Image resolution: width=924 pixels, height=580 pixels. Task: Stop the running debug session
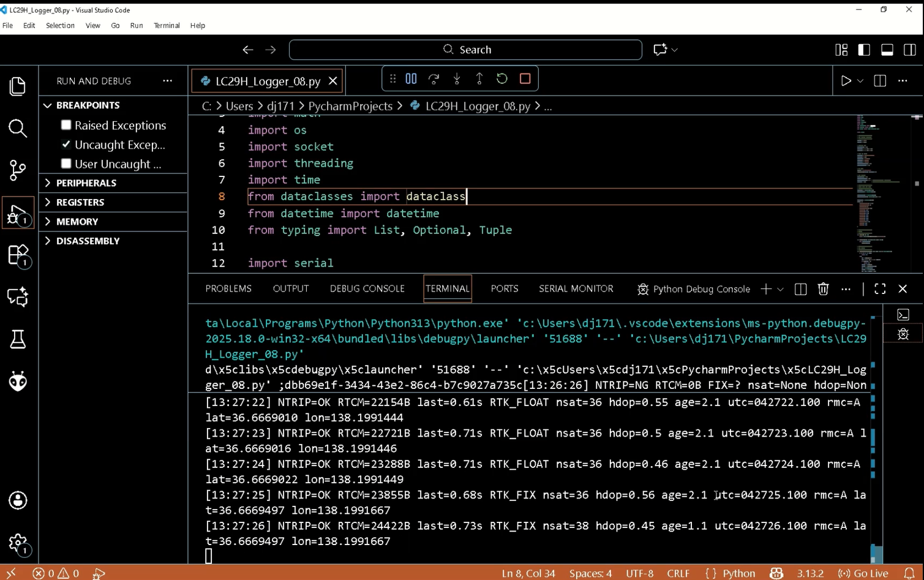(525, 78)
